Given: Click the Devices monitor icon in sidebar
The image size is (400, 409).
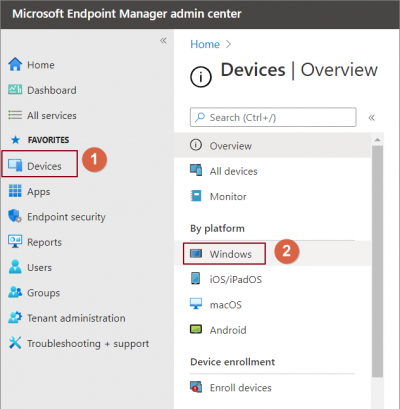Looking at the screenshot, I should 15,165.
